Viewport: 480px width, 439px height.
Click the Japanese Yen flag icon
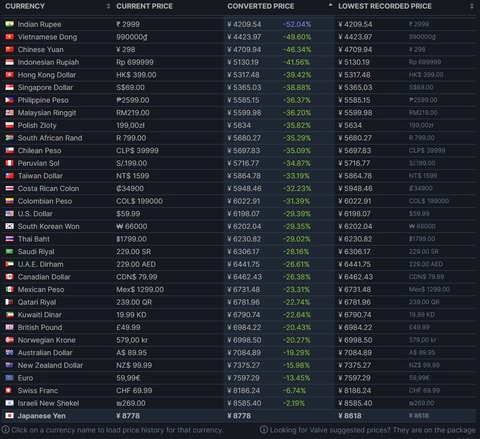click(x=9, y=416)
